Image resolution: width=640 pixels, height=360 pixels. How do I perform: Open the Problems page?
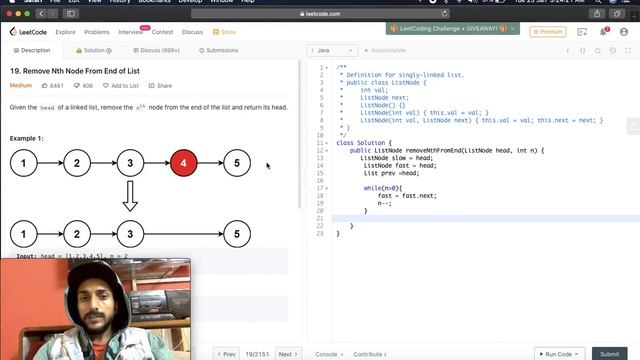97,32
